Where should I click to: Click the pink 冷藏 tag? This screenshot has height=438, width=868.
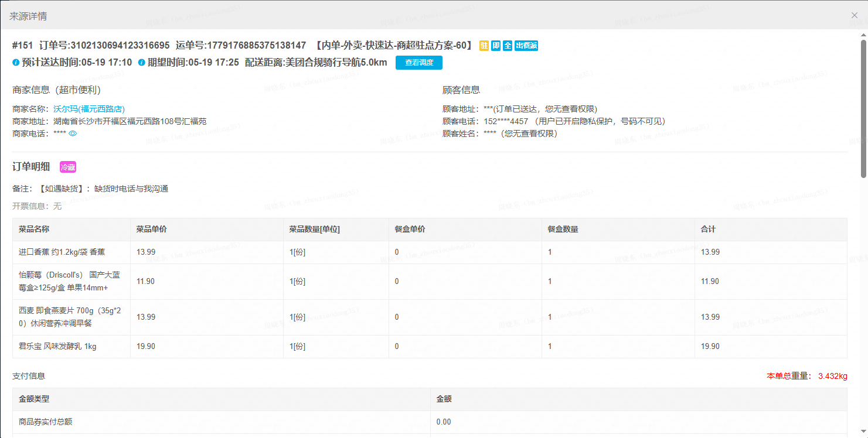(x=68, y=167)
